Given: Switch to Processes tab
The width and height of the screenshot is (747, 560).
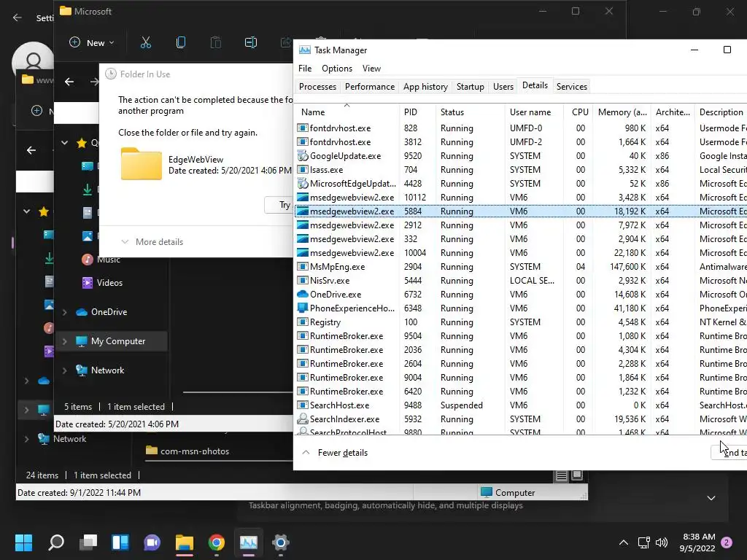Looking at the screenshot, I should tap(317, 87).
